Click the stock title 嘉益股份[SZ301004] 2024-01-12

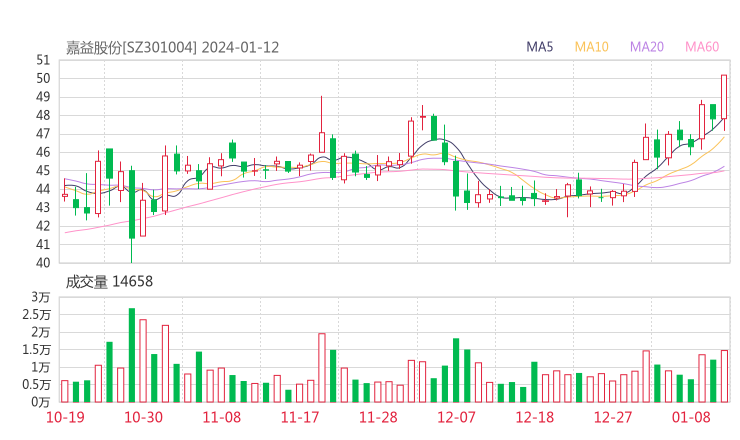pos(172,48)
